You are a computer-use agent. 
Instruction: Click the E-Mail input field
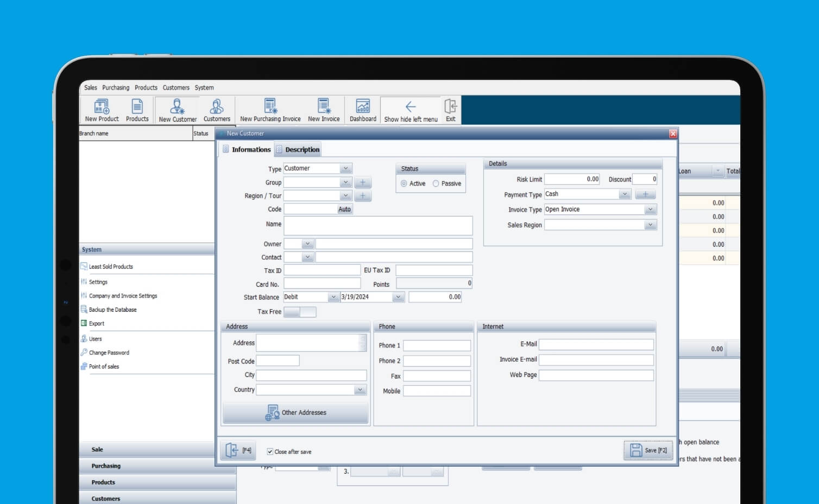click(x=596, y=345)
